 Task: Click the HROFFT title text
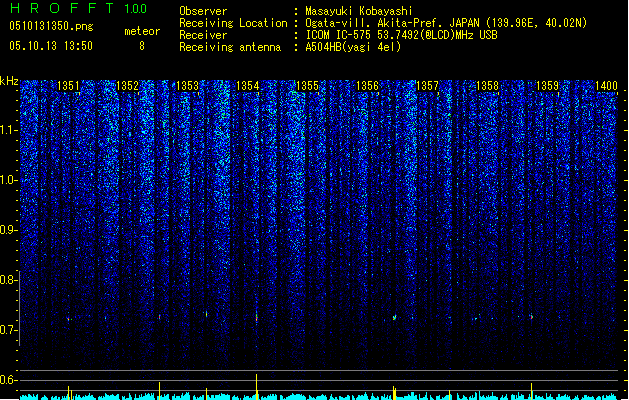tap(62, 8)
